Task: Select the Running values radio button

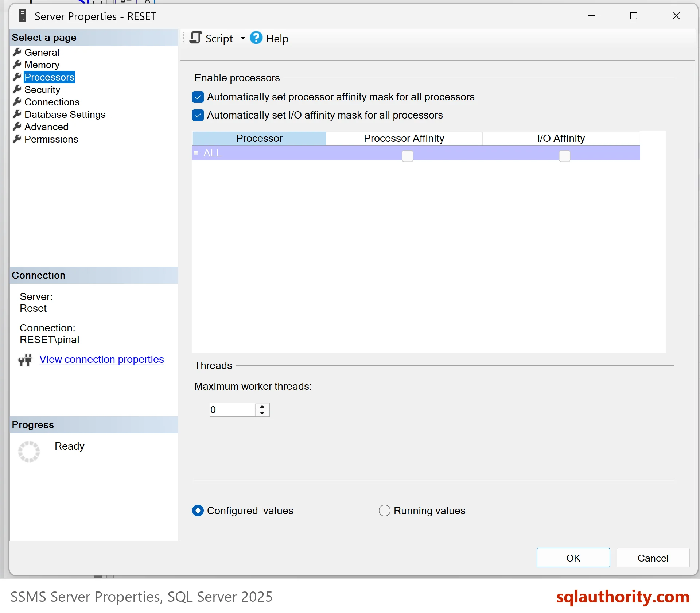Action: [x=385, y=511]
